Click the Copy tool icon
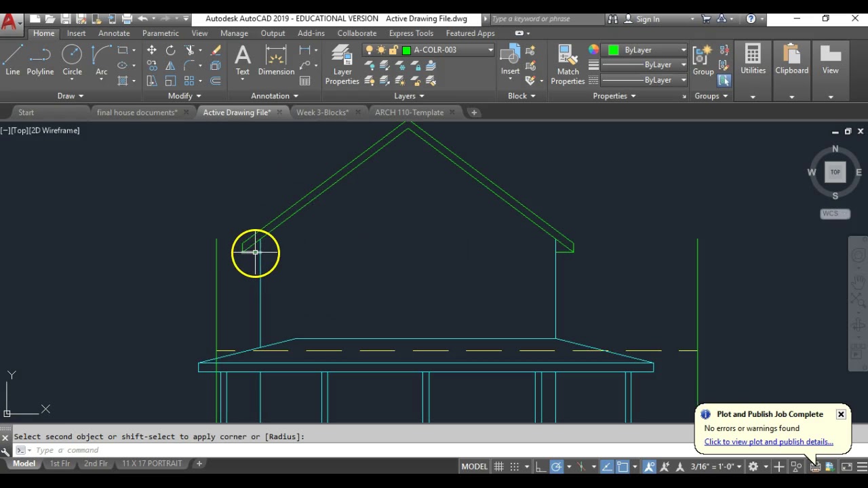The height and width of the screenshot is (488, 868). [152, 66]
